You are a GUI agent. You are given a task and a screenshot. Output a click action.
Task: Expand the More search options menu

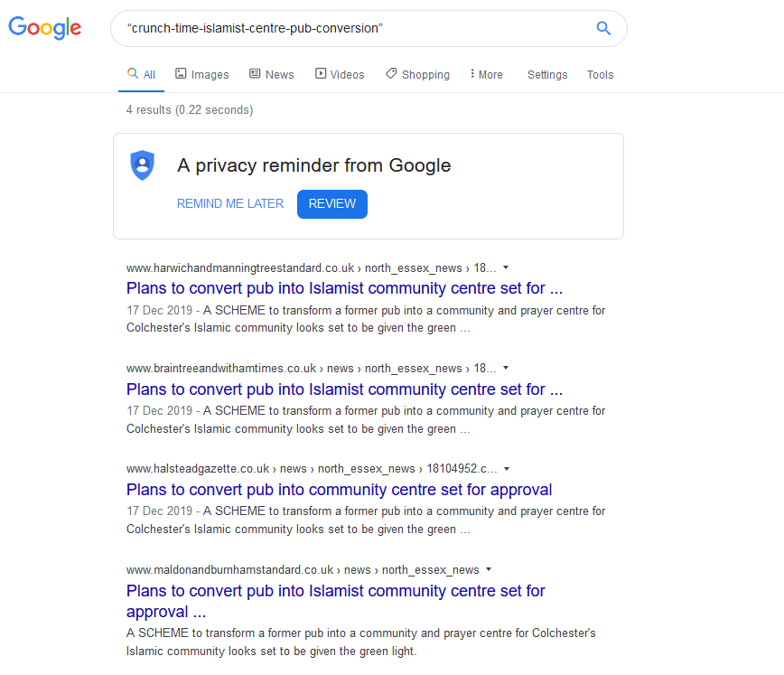coord(487,74)
